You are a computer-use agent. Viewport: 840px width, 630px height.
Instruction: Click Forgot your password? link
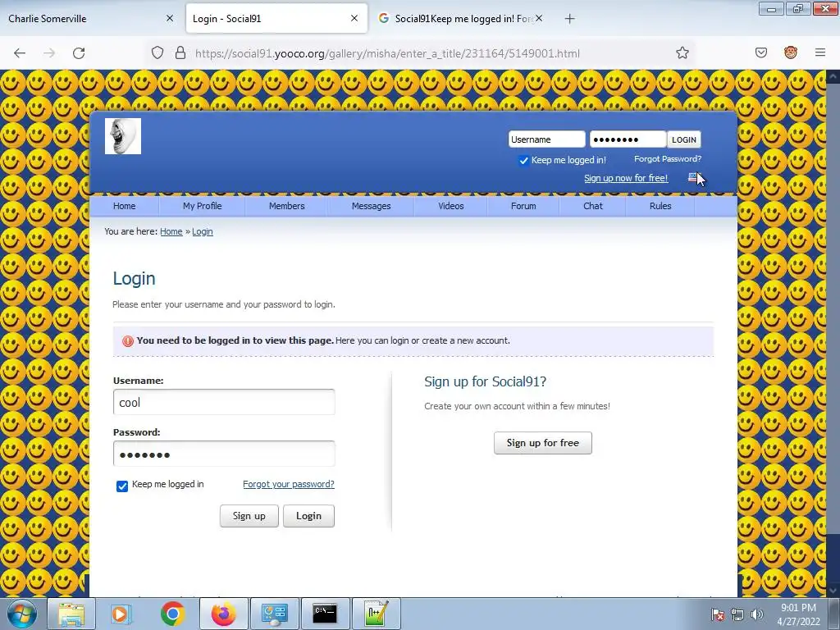[x=288, y=484]
